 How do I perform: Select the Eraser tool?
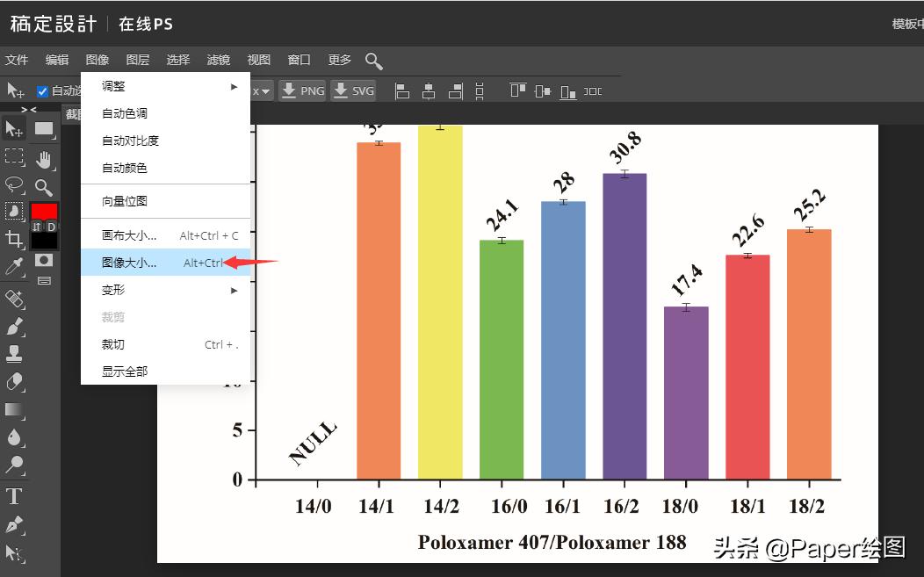pyautogui.click(x=14, y=382)
